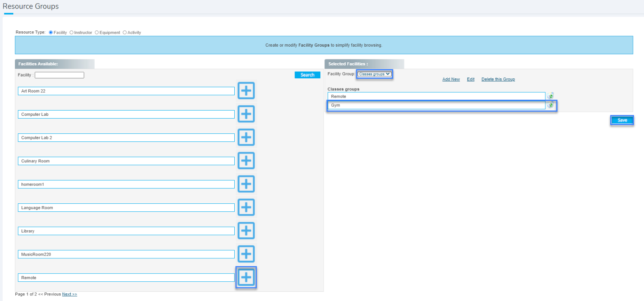The height and width of the screenshot is (301, 644).
Task: Click Delete this Group link
Action: point(498,80)
